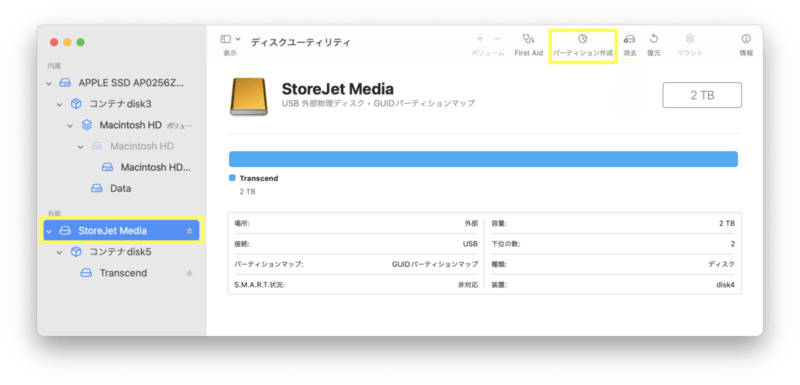Viewport: 800px width, 385px height.
Task: Add a volume with the plus button
Action: (480, 39)
